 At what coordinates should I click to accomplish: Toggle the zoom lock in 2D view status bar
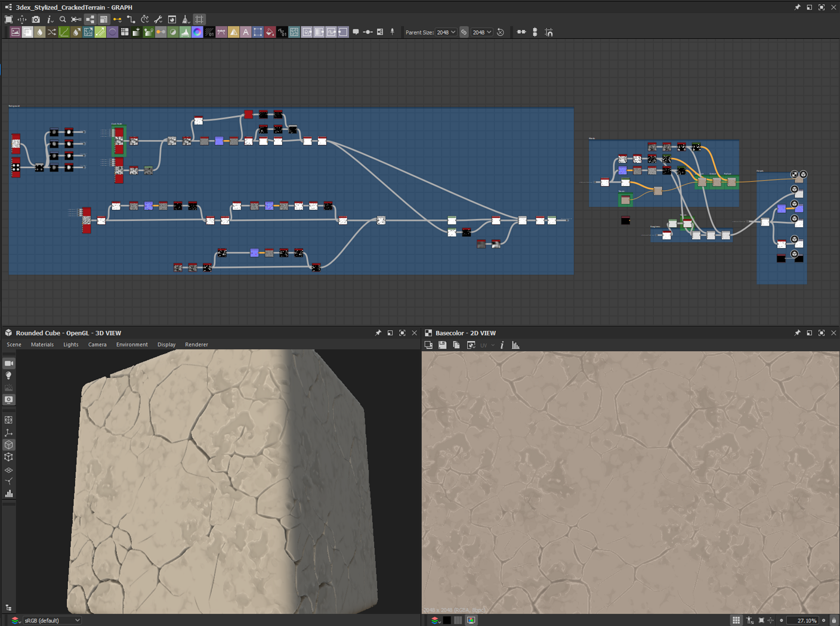(x=833, y=621)
